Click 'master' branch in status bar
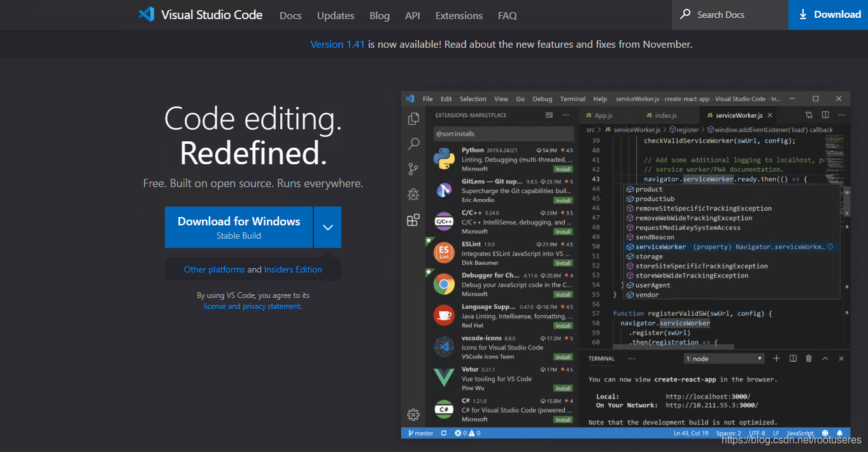 click(420, 433)
